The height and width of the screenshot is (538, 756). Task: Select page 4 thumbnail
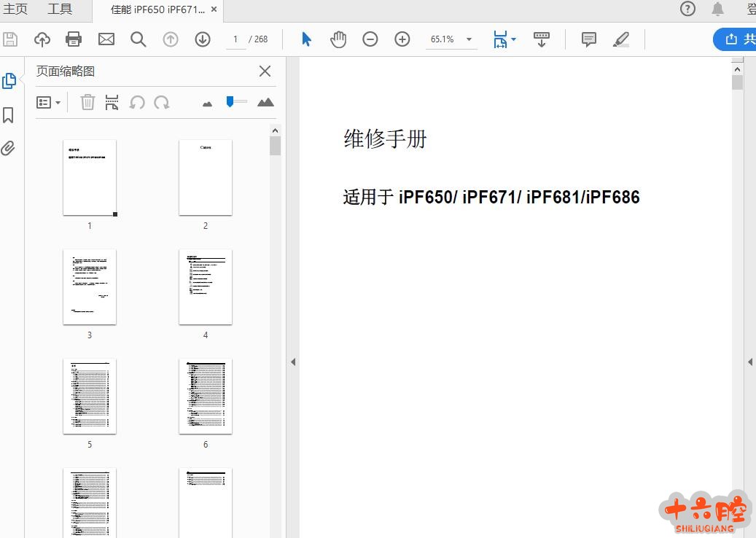tap(206, 287)
